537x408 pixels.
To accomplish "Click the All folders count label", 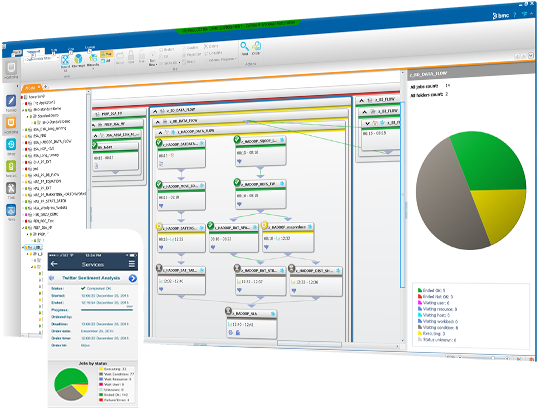I will click(x=427, y=95).
